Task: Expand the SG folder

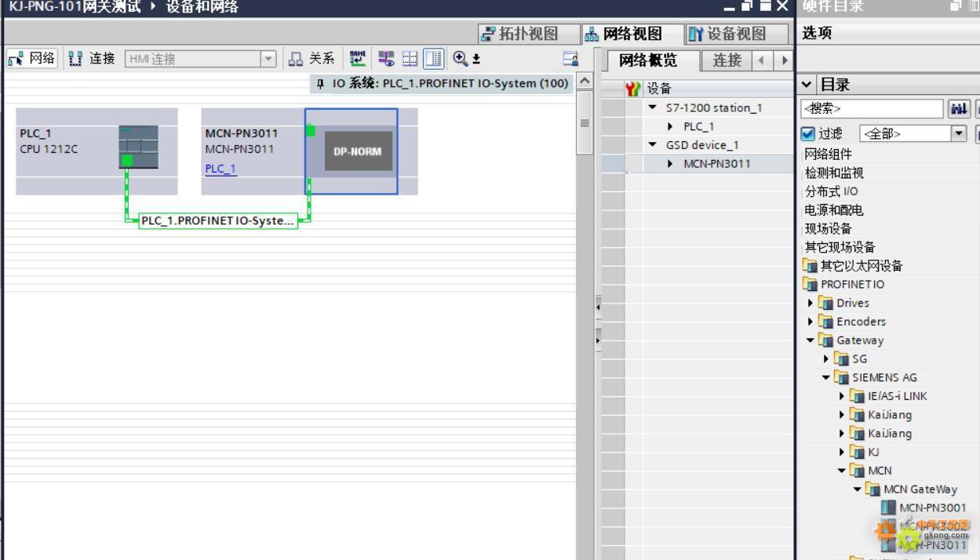Action: click(826, 359)
